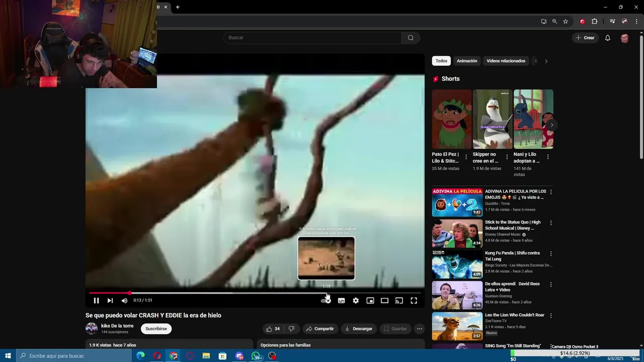Focus the Buscar search field
Image resolution: width=644 pixels, height=362 pixels.
(312, 38)
